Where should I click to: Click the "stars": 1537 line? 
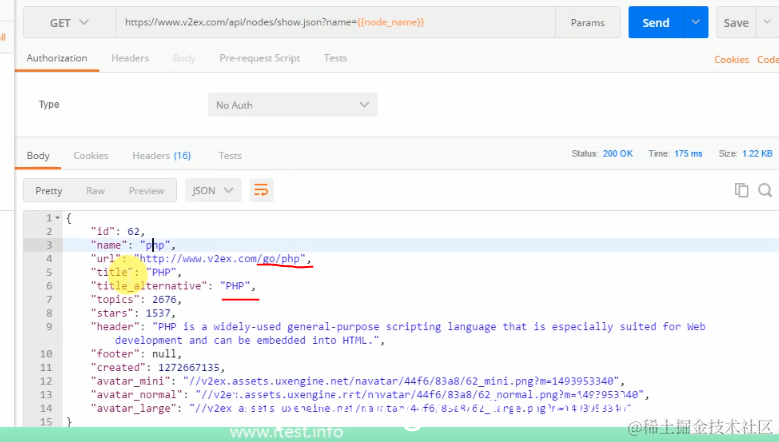pos(133,313)
